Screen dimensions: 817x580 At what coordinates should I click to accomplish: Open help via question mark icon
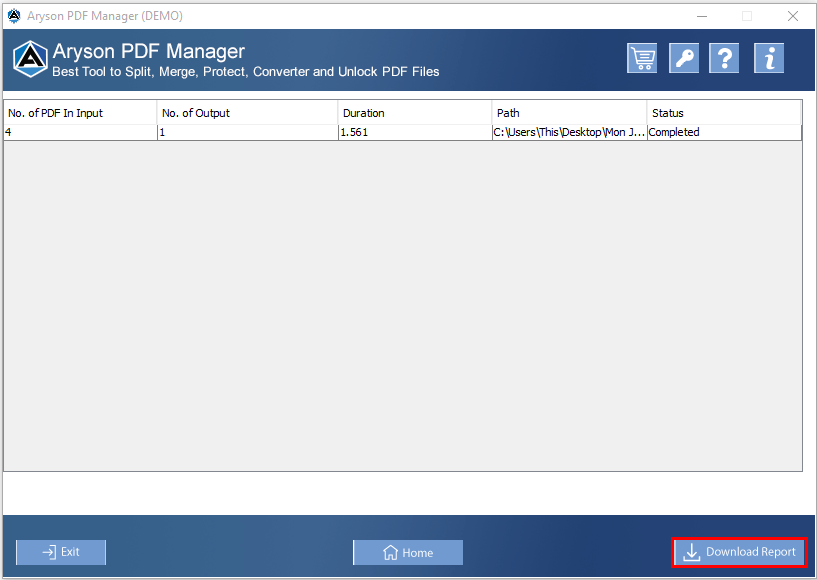tap(724, 58)
